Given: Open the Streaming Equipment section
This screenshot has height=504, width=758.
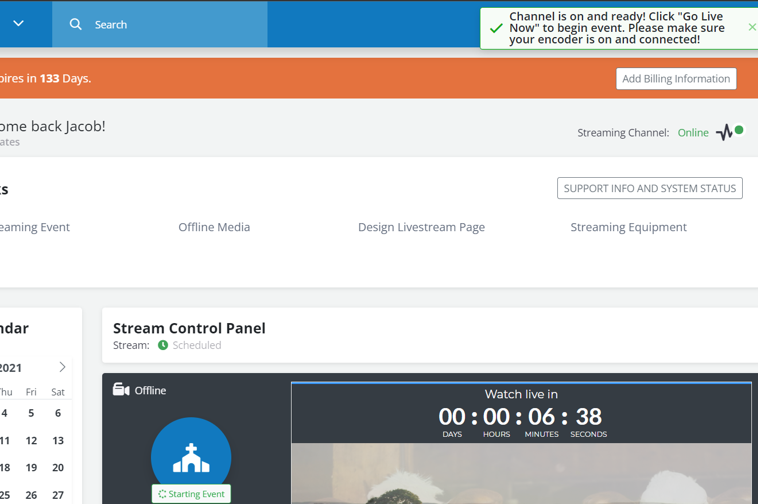Looking at the screenshot, I should pyautogui.click(x=628, y=227).
